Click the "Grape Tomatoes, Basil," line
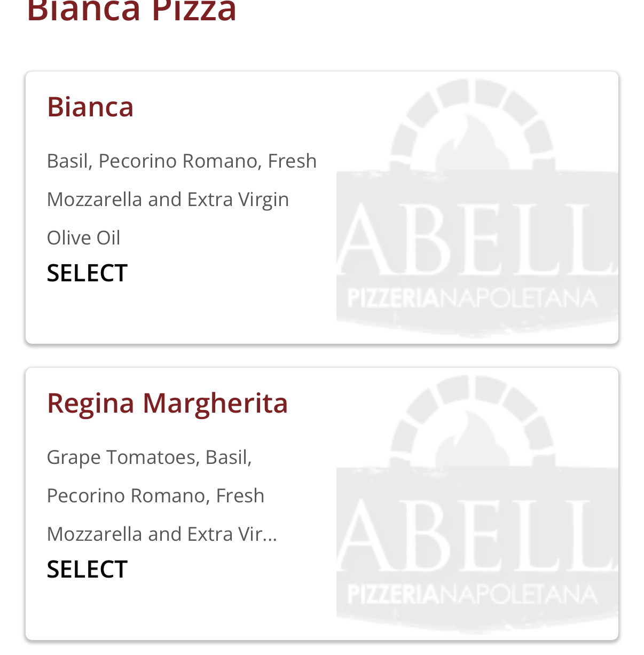The height and width of the screenshot is (655, 644). click(x=149, y=457)
